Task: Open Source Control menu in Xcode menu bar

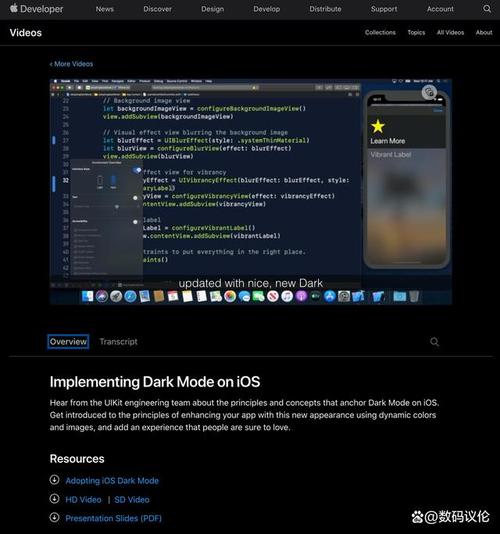Action: (x=177, y=81)
